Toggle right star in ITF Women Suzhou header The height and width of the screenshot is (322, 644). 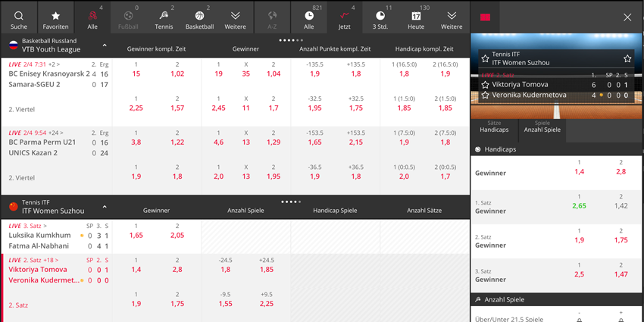pyautogui.click(x=627, y=58)
